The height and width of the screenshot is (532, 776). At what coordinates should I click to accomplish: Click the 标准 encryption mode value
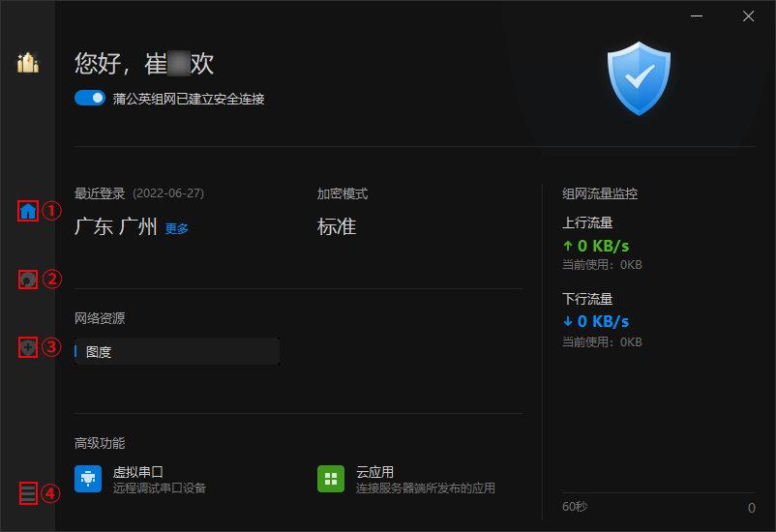[x=337, y=226]
